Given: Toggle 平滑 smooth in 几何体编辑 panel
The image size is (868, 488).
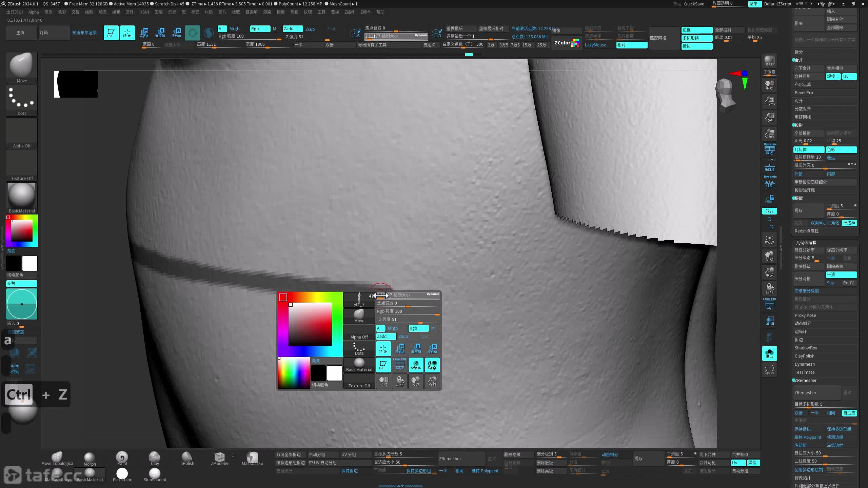Looking at the screenshot, I should 841,275.
